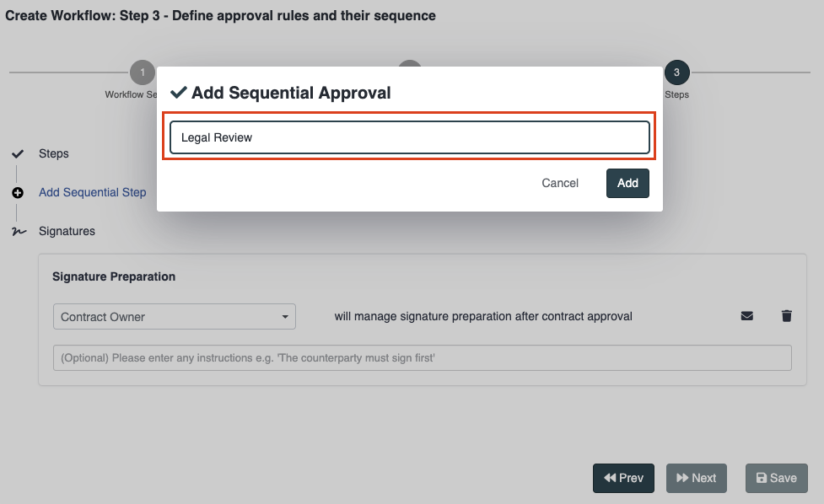Click the checkmark icon beside the dialog title
Screen dimensions: 824x504
point(179,93)
